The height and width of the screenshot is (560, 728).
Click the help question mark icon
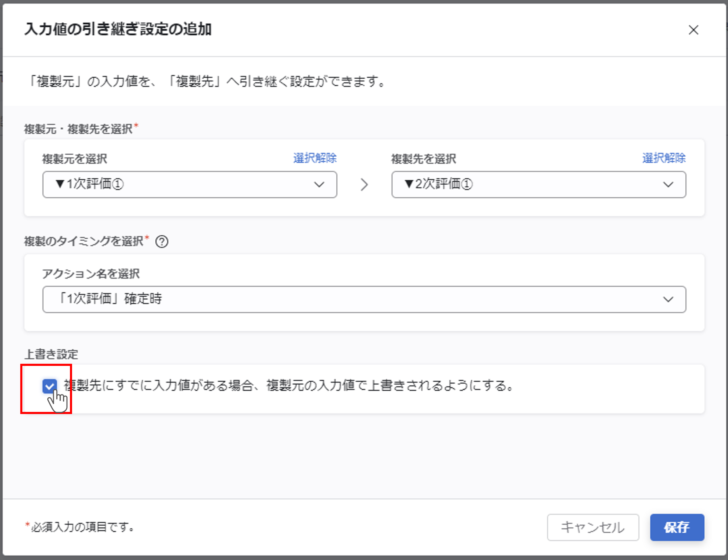tap(162, 241)
